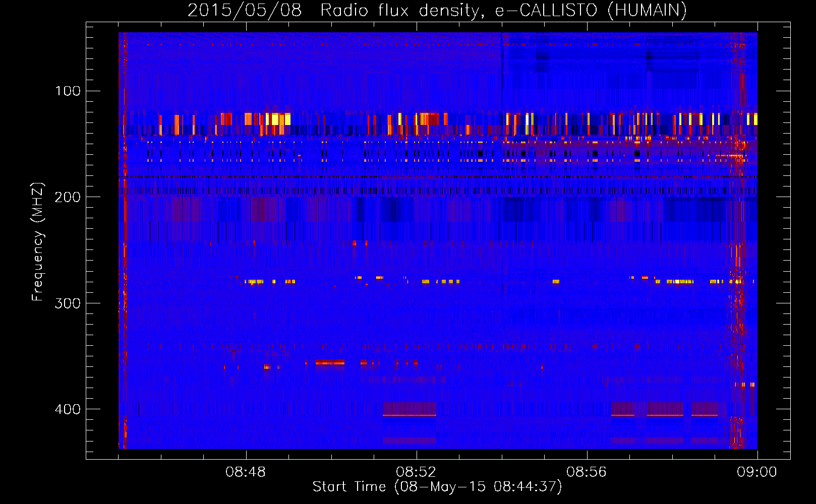This screenshot has width=816, height=504.
Task: Click the '300' frequency tick label
Action: 68,303
